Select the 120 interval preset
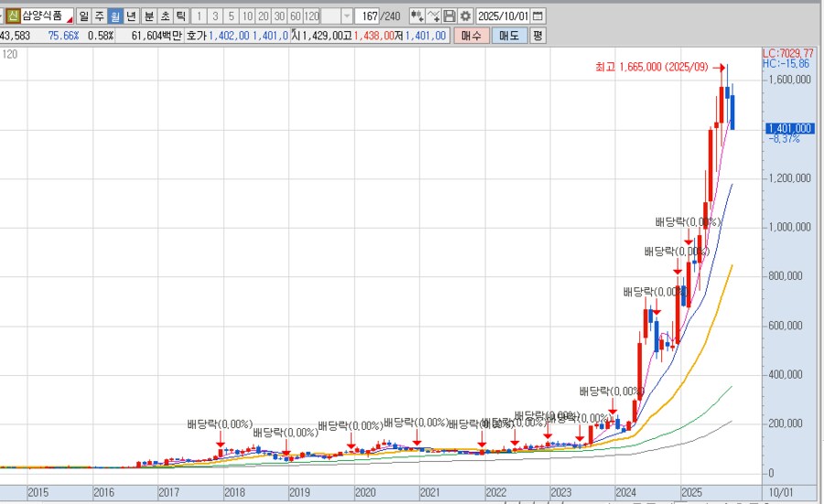The image size is (824, 504). tap(311, 16)
